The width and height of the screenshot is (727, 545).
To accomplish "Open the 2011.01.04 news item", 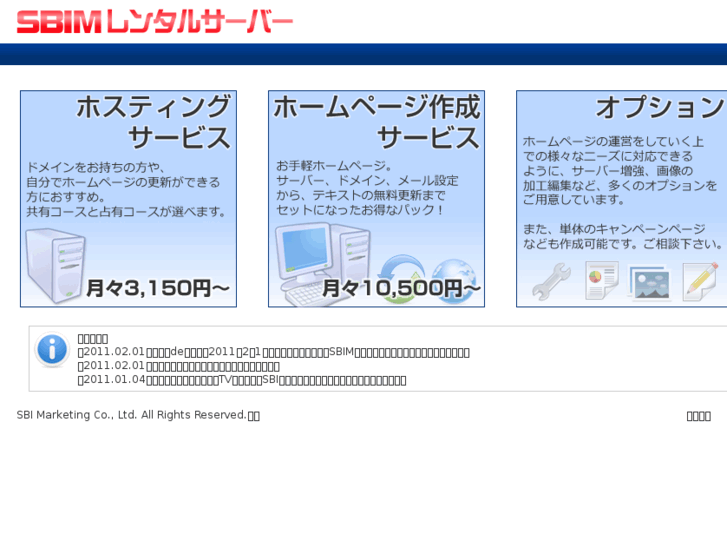I will 242,380.
